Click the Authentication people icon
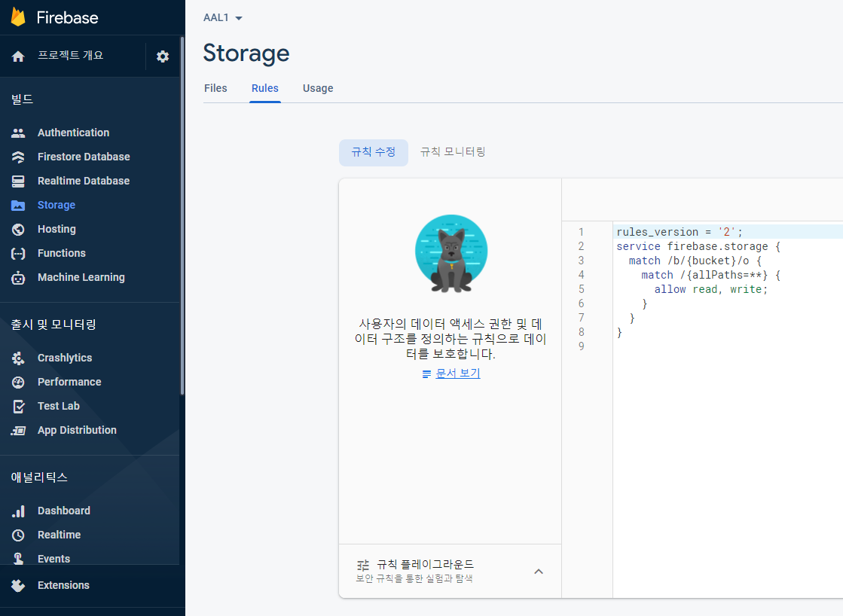 (18, 133)
